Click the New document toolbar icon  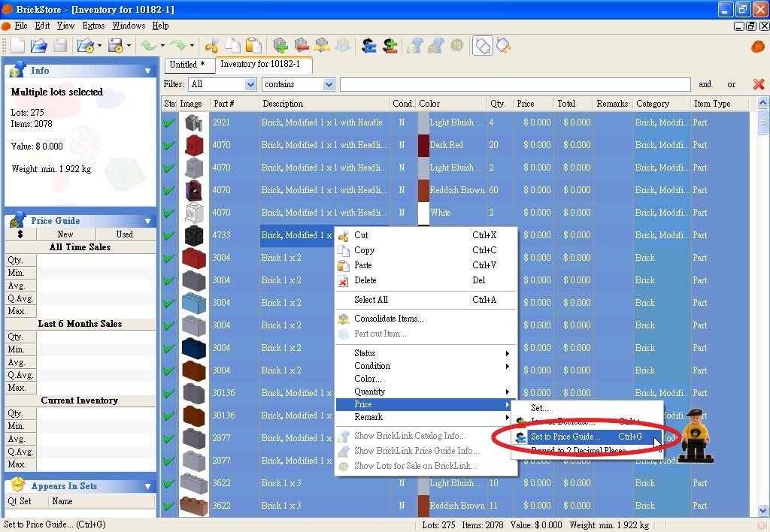(18, 46)
